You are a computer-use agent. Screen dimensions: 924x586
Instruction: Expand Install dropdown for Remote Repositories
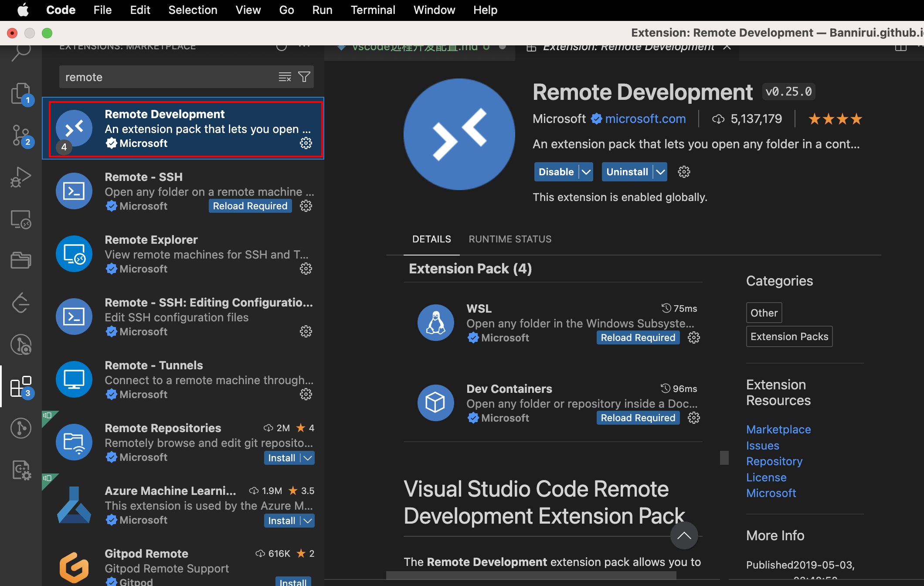[x=308, y=458]
